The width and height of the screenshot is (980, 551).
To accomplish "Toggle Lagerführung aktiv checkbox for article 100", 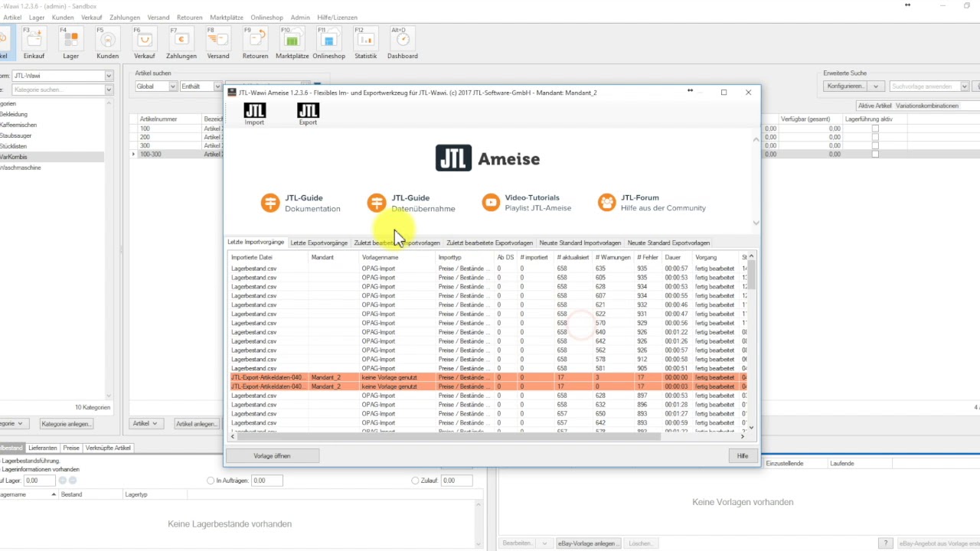I will pos(875,129).
